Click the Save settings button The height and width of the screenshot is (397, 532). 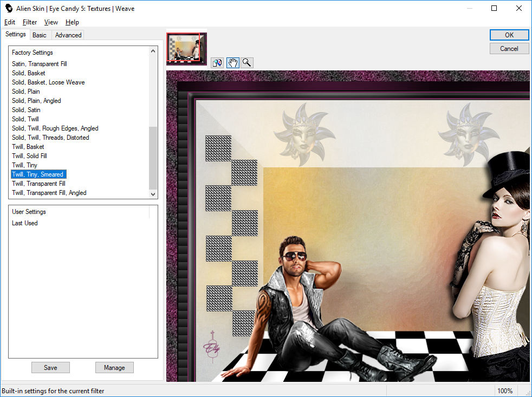[x=50, y=367]
